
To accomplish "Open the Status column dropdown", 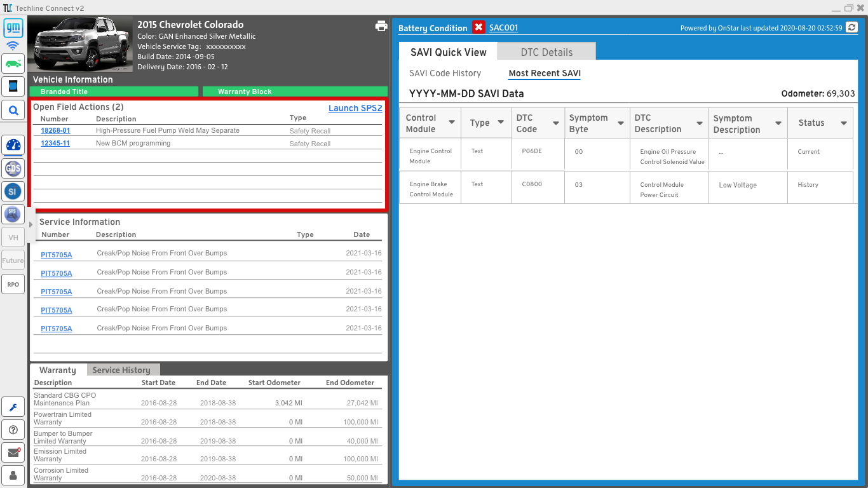I will [x=844, y=123].
